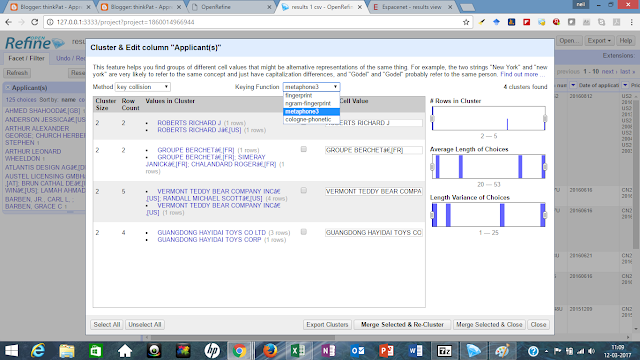Click the GROUPE BERCHET new cell value field

coord(373,150)
